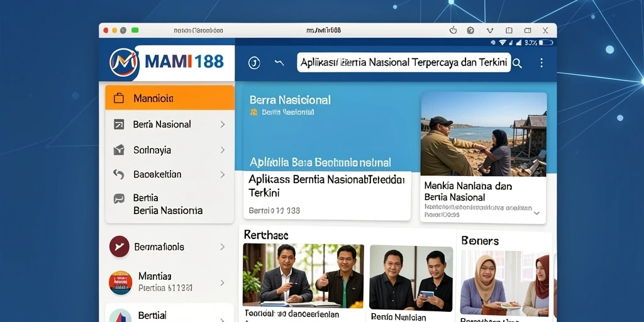Click the MAMI188 circular logo
The width and height of the screenshot is (644, 322).
click(124, 62)
